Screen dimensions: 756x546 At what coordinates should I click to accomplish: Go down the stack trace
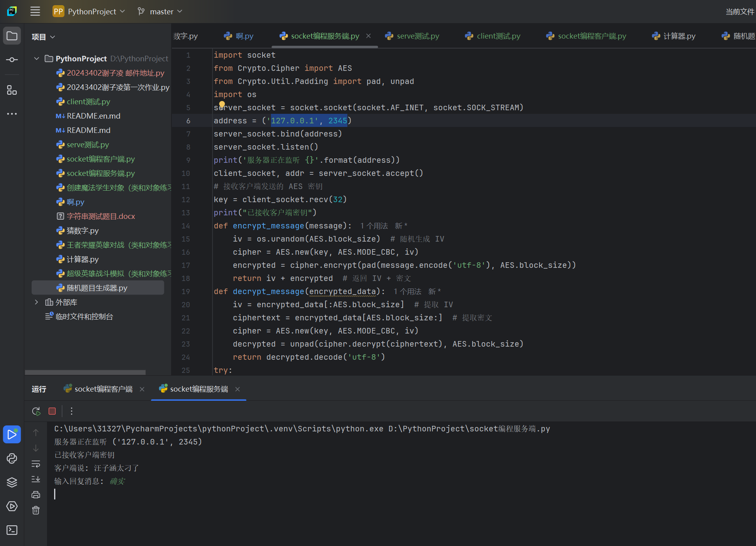36,448
